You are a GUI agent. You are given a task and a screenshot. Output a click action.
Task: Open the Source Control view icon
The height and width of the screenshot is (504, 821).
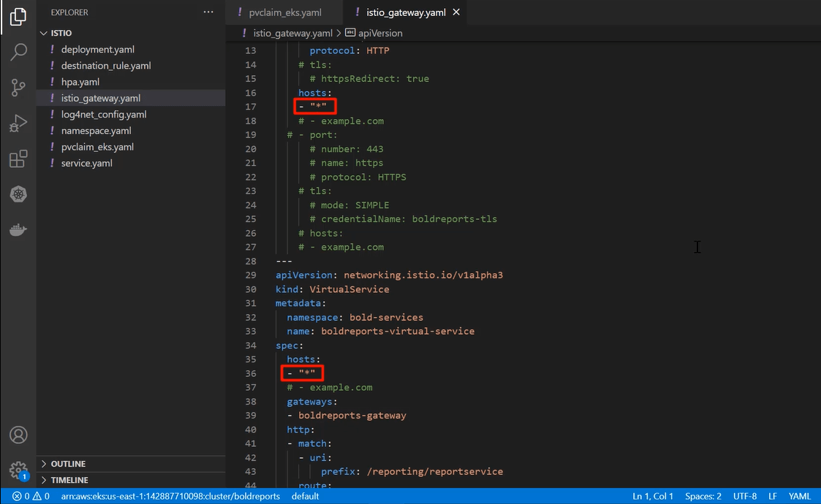click(18, 88)
